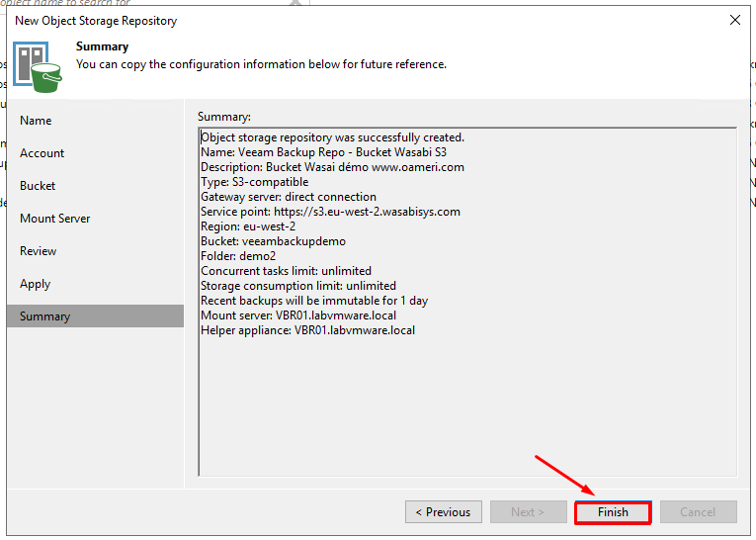Select the Name step in wizard sidebar
This screenshot has width=756, height=540.
36,120
